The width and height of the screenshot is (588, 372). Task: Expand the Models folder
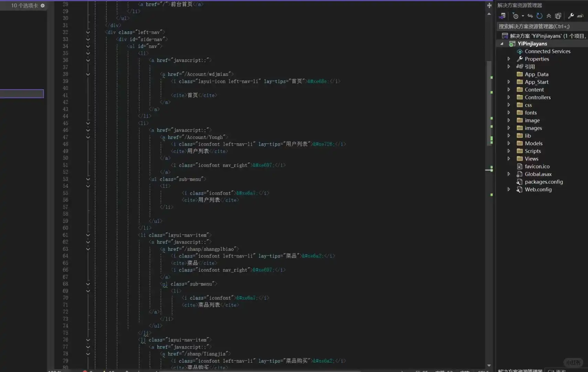click(509, 143)
